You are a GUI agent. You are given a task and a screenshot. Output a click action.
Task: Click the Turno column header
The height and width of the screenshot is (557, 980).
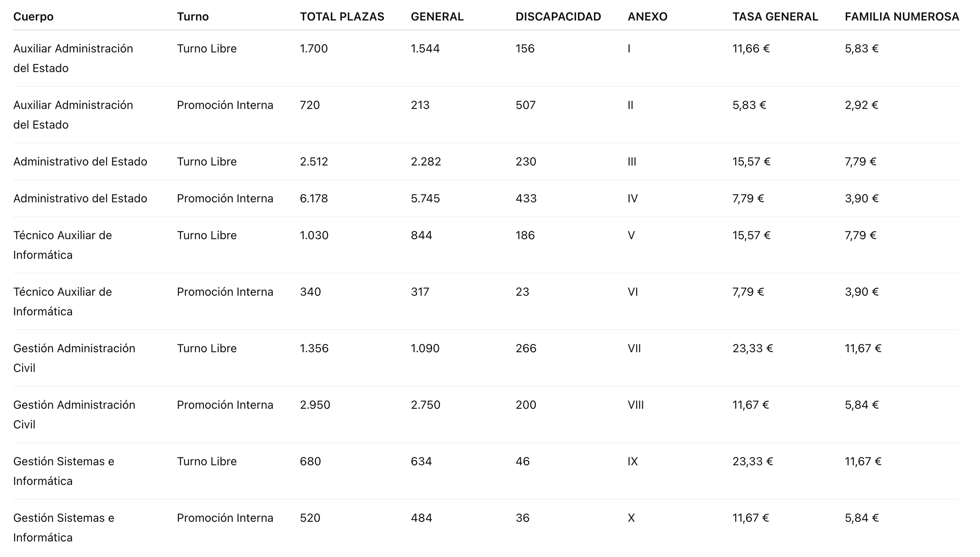193,17
